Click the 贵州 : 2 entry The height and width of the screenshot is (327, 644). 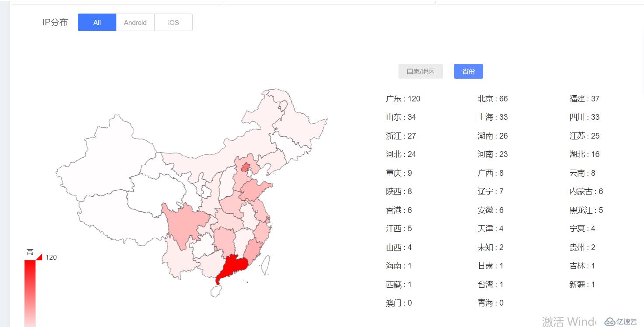(x=582, y=247)
